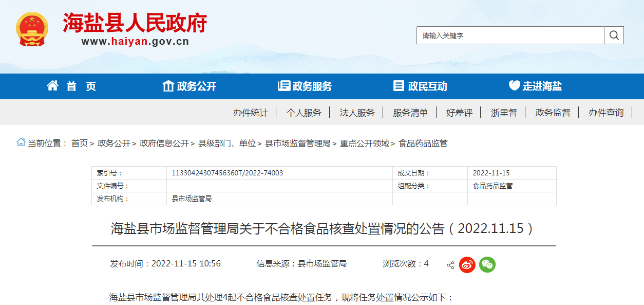Click the 发布机构 label cell
The image size is (644, 305).
(129, 199)
